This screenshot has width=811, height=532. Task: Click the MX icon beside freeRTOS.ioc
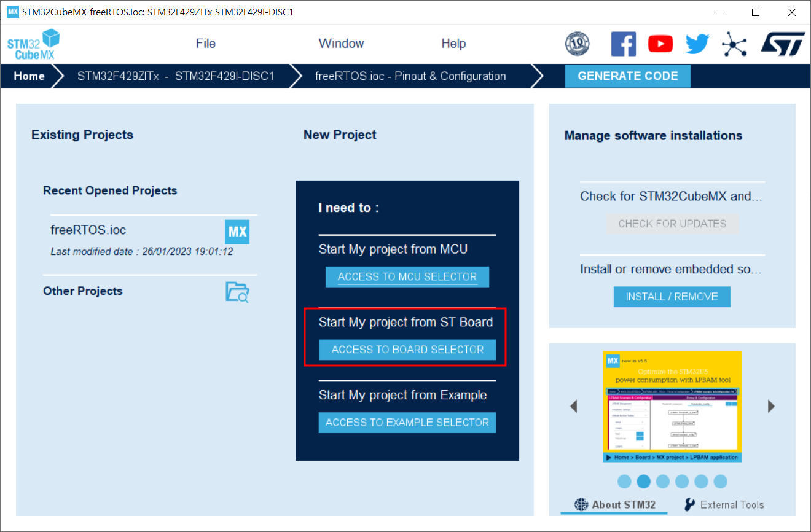pos(237,232)
